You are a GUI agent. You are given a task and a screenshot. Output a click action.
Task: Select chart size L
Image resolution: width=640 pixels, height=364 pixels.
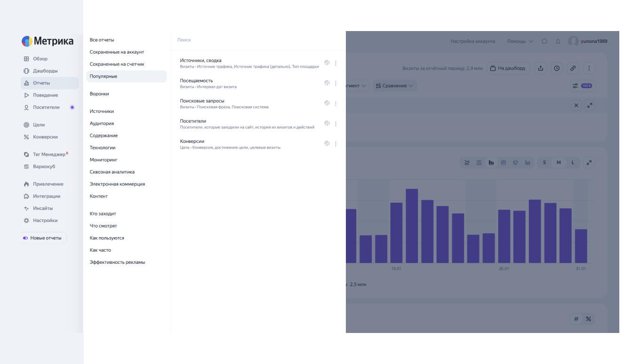click(573, 163)
